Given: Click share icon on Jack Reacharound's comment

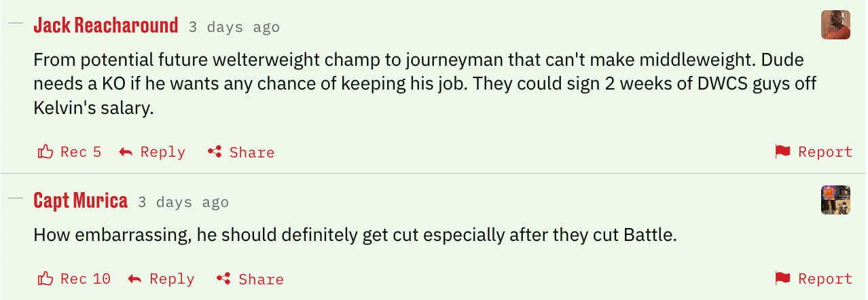Looking at the screenshot, I should pyautogui.click(x=215, y=152).
